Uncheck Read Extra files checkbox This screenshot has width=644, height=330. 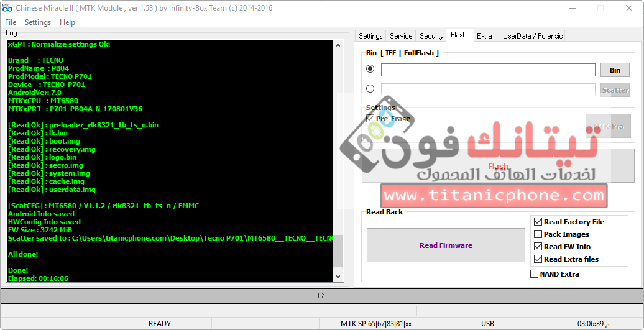tap(538, 259)
